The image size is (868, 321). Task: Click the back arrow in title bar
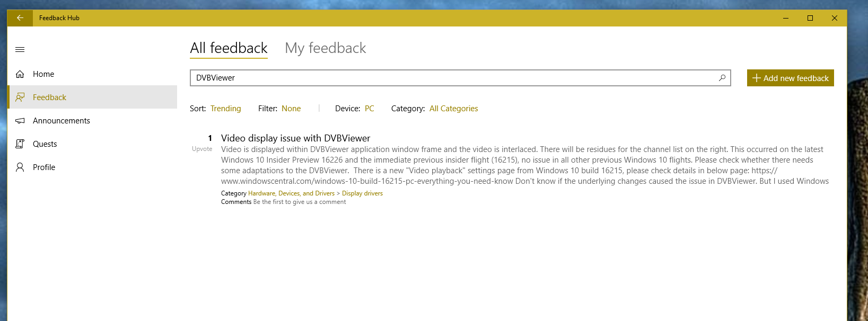(x=20, y=18)
